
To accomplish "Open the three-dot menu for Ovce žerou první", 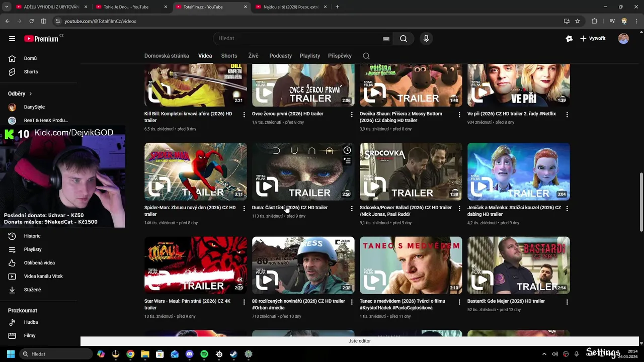I will pos(352,115).
